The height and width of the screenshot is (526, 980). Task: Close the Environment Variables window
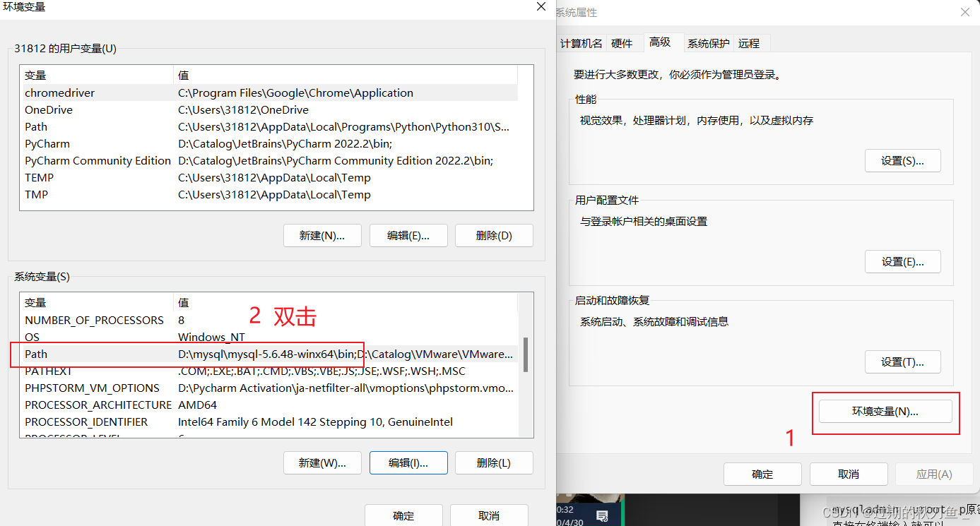(541, 6)
